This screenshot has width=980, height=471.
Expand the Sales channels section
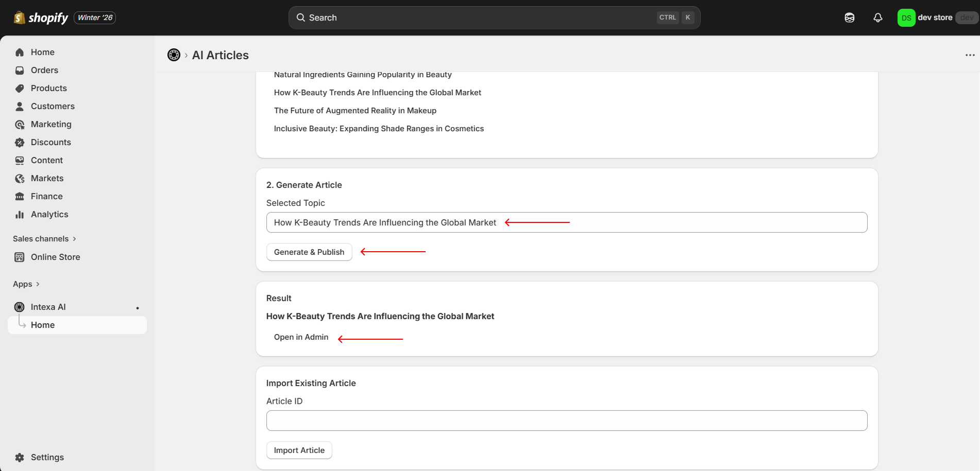pyautogui.click(x=44, y=239)
